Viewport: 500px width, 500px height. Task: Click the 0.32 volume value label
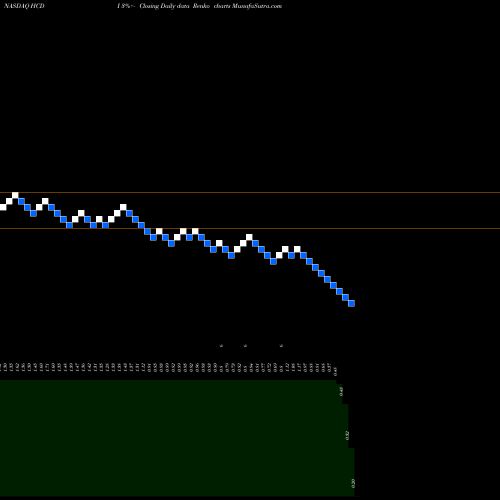[347, 435]
